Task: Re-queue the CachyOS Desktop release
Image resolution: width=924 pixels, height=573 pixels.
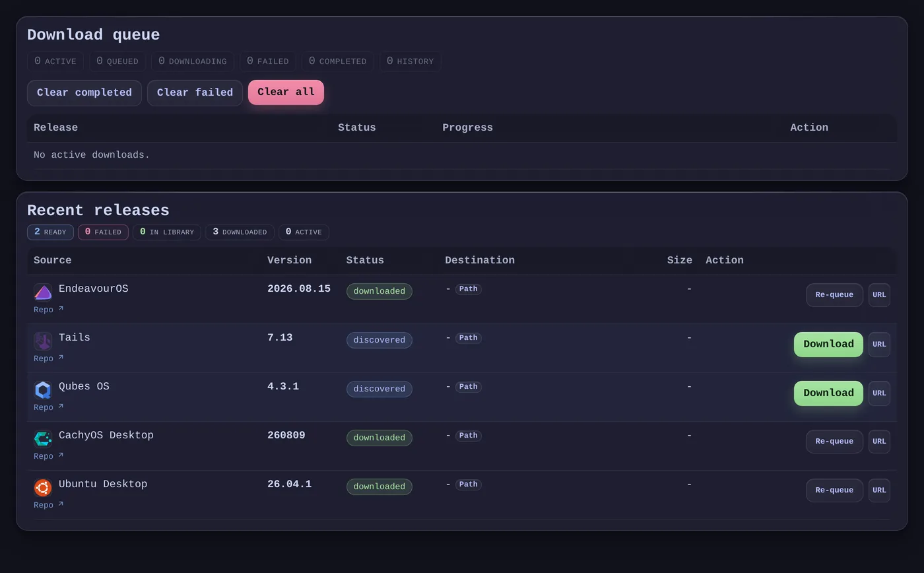Action: (x=834, y=442)
